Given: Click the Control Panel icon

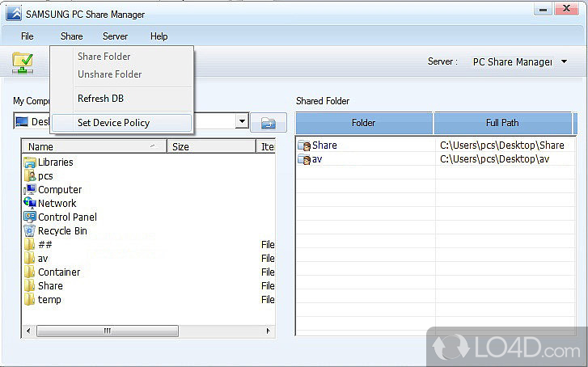Looking at the screenshot, I should click(30, 217).
